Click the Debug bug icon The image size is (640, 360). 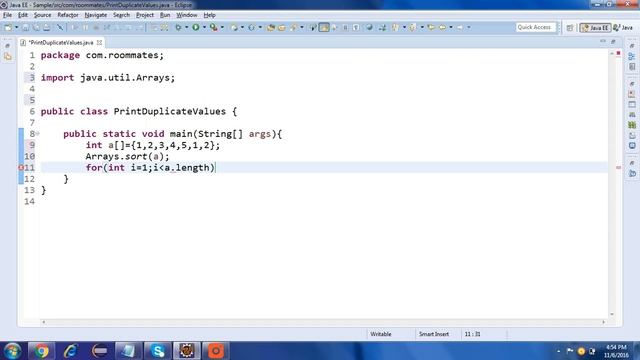tap(178, 27)
